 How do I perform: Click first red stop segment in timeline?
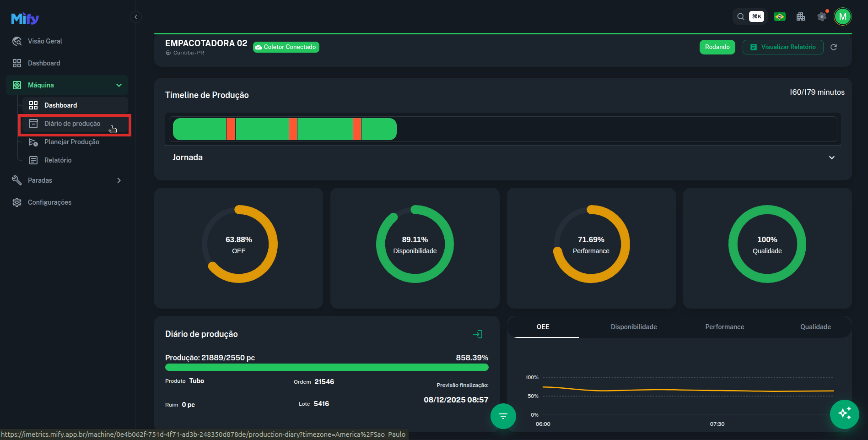231,129
